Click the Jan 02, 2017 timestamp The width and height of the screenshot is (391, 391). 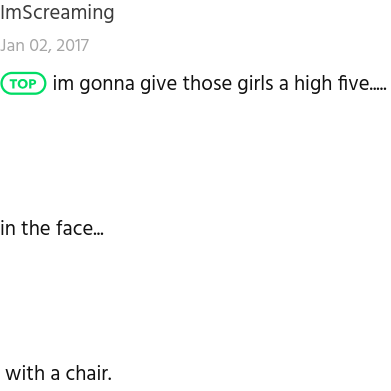[x=44, y=45]
